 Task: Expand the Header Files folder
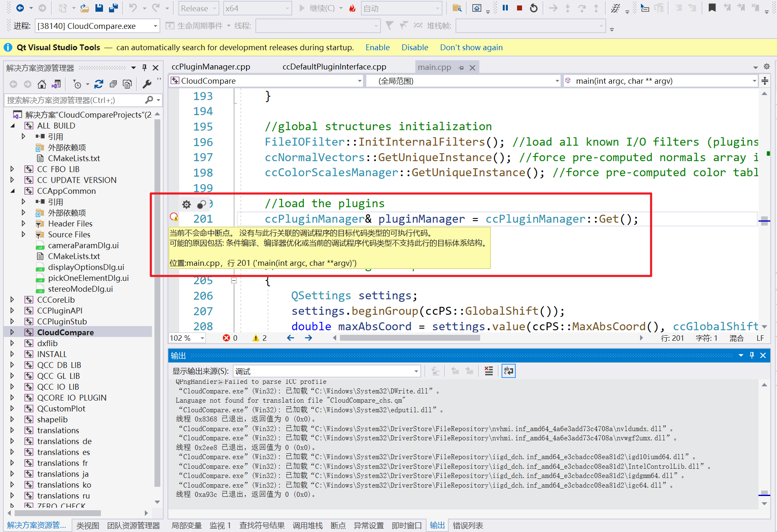click(x=23, y=224)
